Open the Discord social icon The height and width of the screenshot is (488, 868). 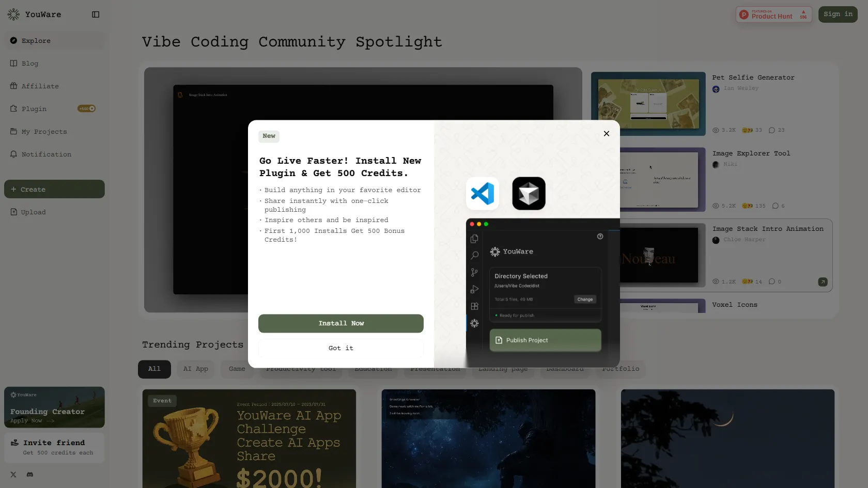30,475
